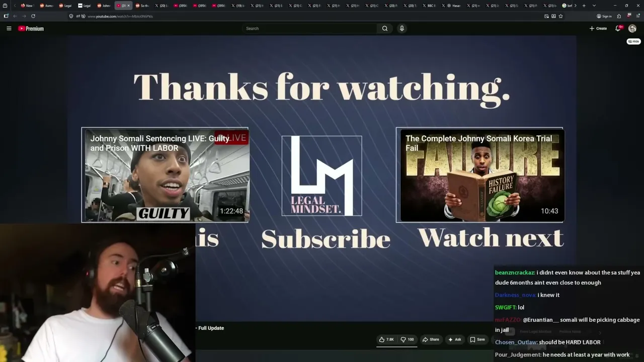The height and width of the screenshot is (362, 644).
Task: Click username SWGIFT in chat
Action: [505, 307]
